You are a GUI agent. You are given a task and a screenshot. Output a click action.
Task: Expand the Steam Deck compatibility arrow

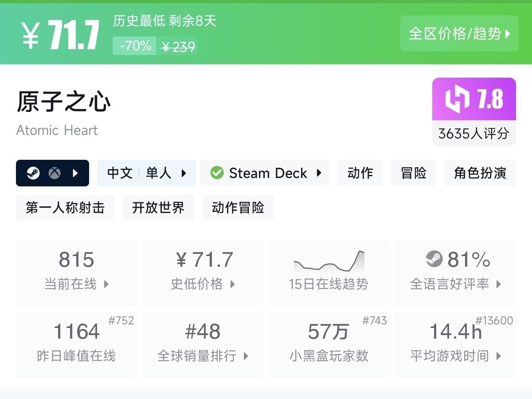[319, 173]
